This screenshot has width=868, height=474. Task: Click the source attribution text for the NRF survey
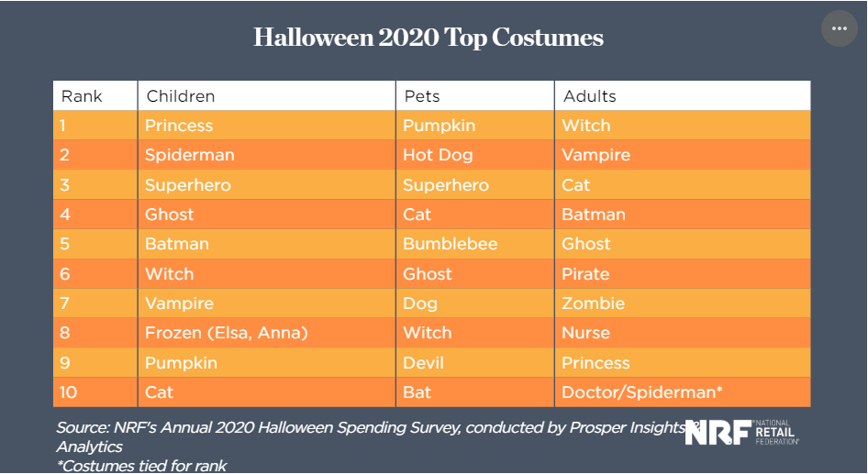point(367,428)
